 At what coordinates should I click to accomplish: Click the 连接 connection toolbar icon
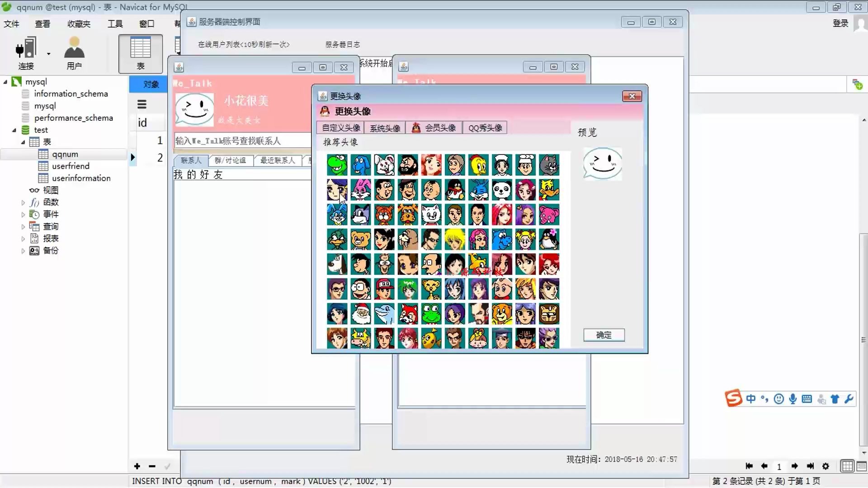(26, 53)
